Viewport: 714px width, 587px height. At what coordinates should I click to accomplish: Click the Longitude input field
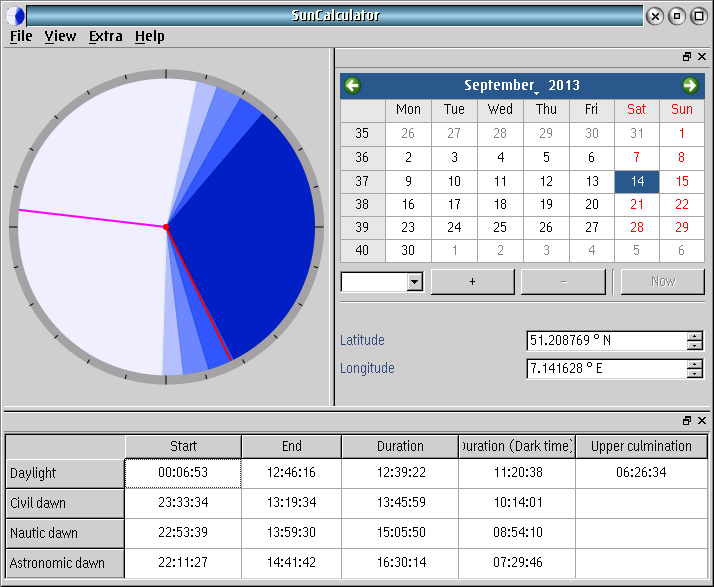click(x=607, y=368)
